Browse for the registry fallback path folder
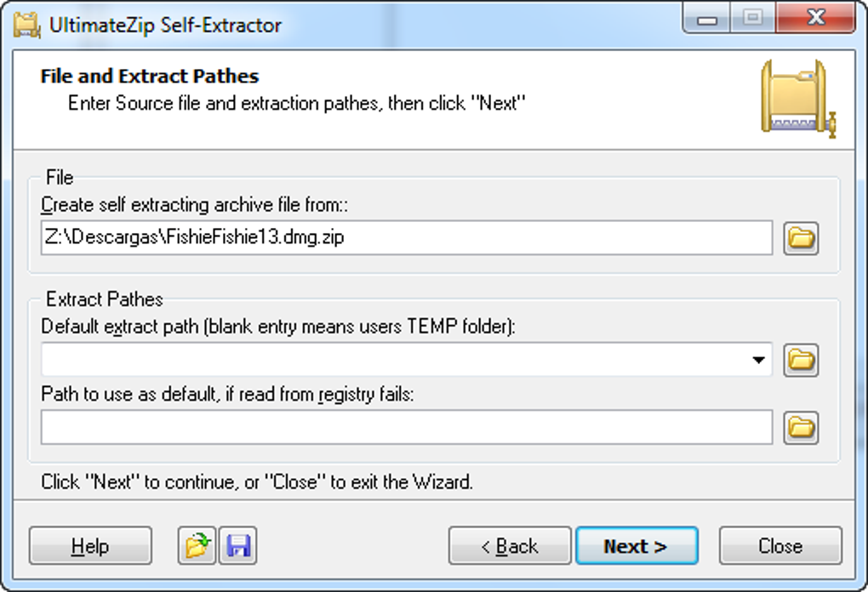The width and height of the screenshot is (868, 592). point(801,427)
